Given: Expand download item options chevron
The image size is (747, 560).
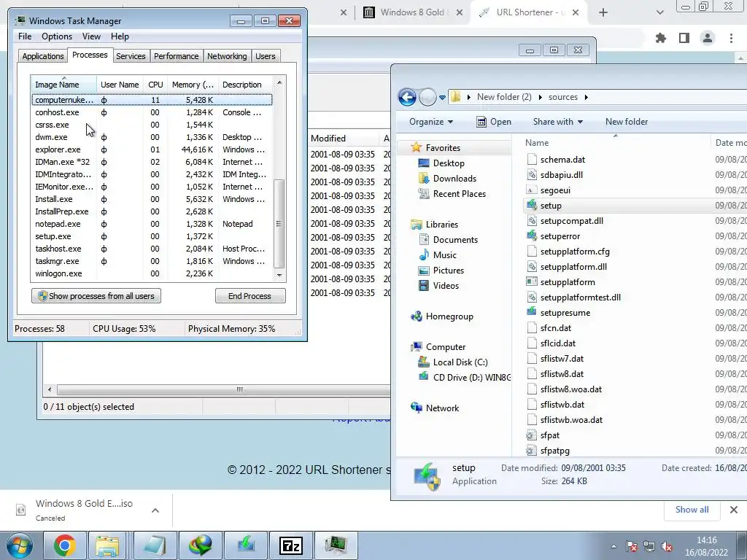Looking at the screenshot, I should tap(155, 510).
